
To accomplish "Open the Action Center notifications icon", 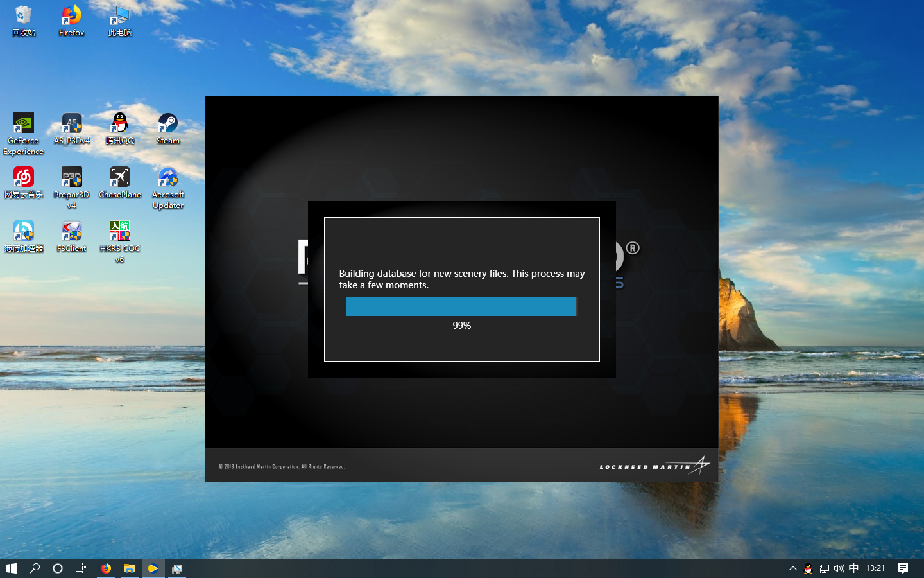I will 903,568.
